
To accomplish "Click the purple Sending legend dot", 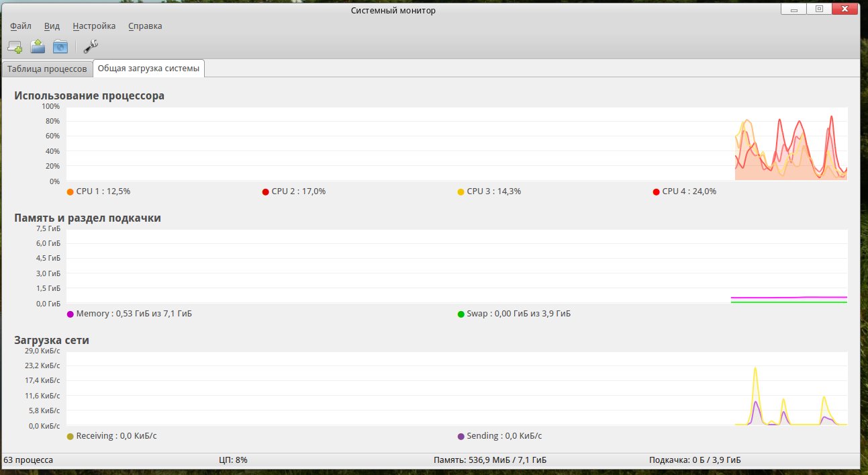I will pos(461,437).
